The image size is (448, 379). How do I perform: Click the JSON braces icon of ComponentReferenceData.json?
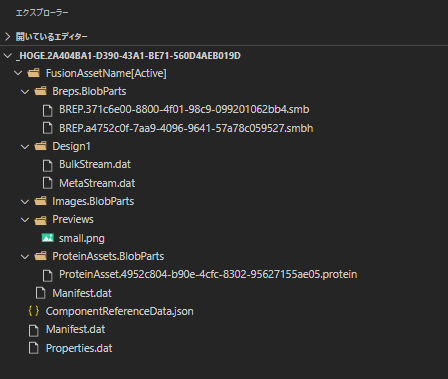(x=34, y=311)
